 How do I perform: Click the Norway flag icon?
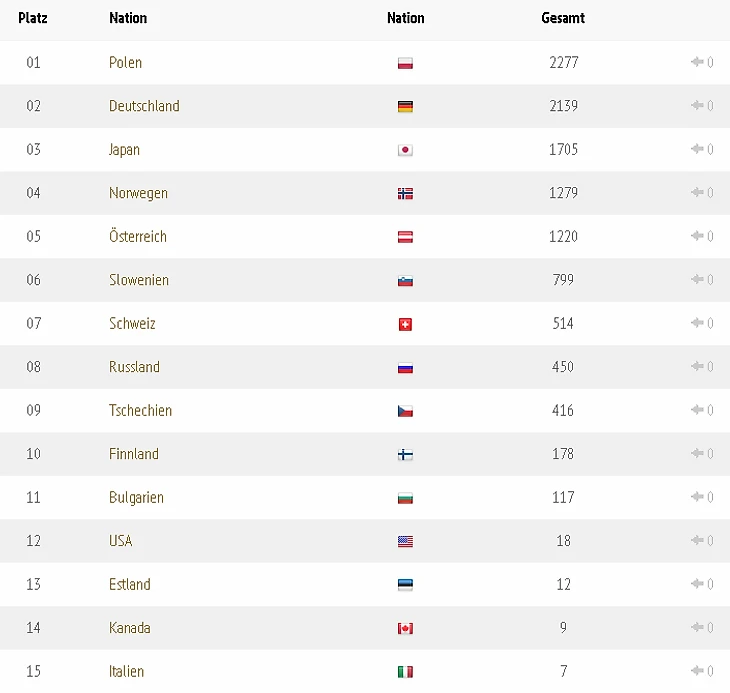tap(405, 194)
